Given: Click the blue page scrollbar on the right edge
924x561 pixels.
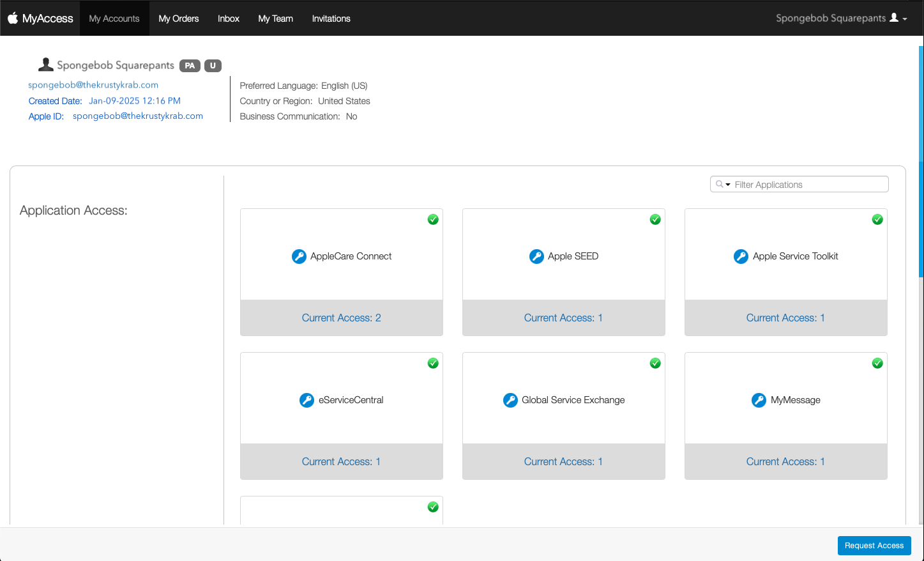Looking at the screenshot, I should point(921,161).
